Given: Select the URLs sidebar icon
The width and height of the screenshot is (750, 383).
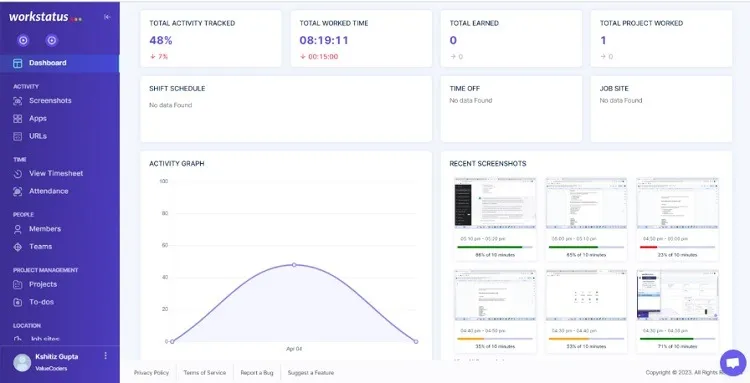Looking at the screenshot, I should point(18,136).
